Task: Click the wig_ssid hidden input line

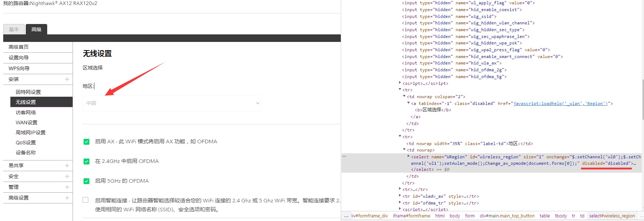Action: [449, 16]
